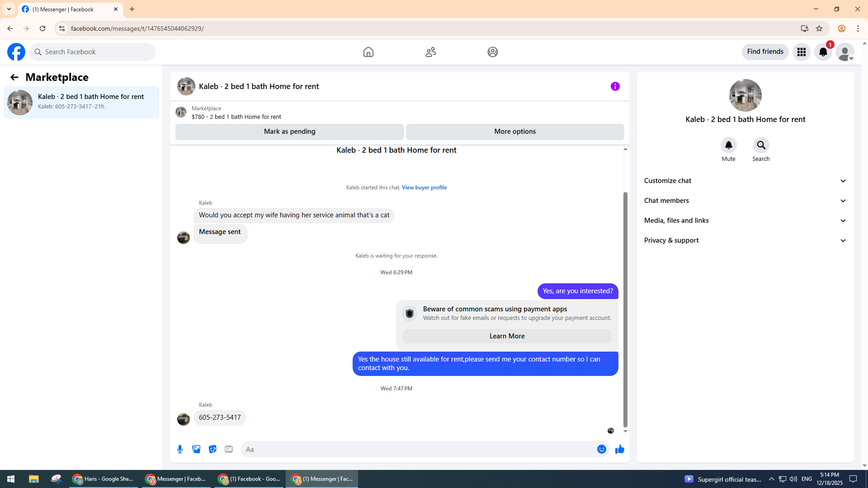Open the Groups icon in top navigation
Viewport: 868px width, 488px height.
(x=493, y=52)
